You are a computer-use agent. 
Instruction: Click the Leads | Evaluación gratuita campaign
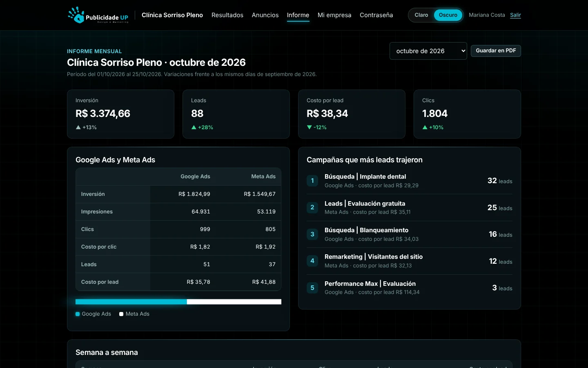pos(365,204)
